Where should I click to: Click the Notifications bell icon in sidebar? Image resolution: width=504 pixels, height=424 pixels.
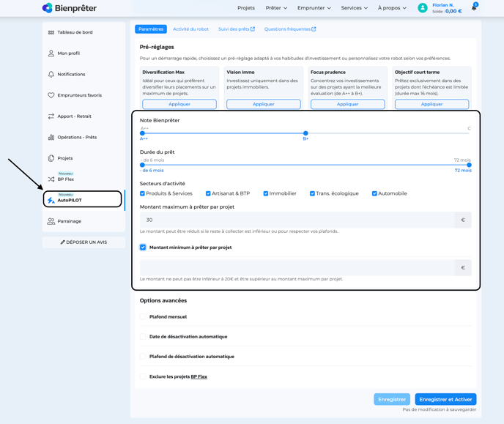(51, 74)
